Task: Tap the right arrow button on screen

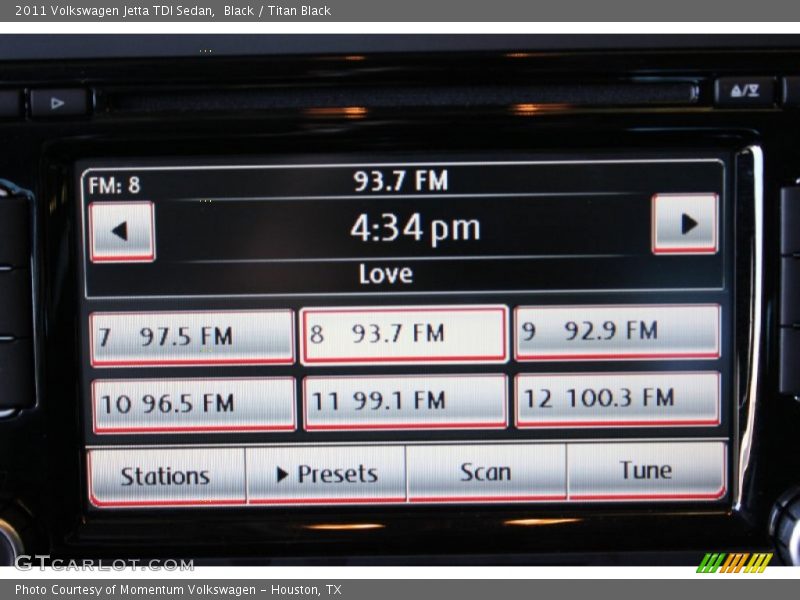Action: (685, 223)
